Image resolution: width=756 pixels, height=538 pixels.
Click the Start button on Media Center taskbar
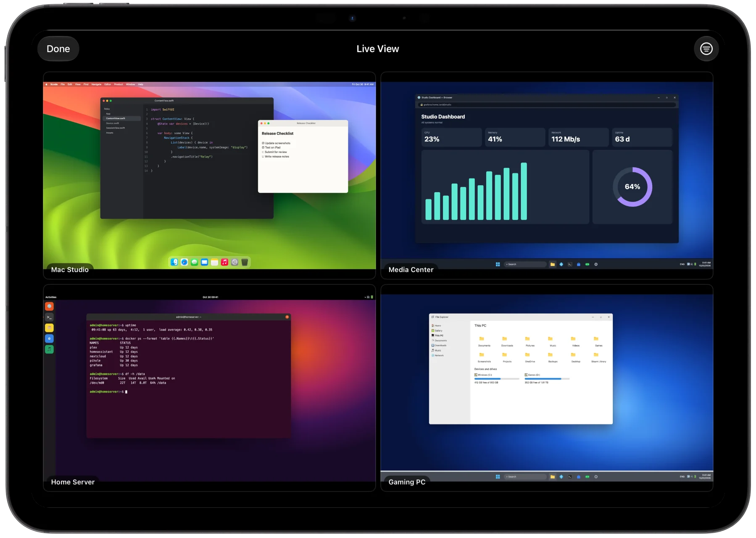pos(498,264)
